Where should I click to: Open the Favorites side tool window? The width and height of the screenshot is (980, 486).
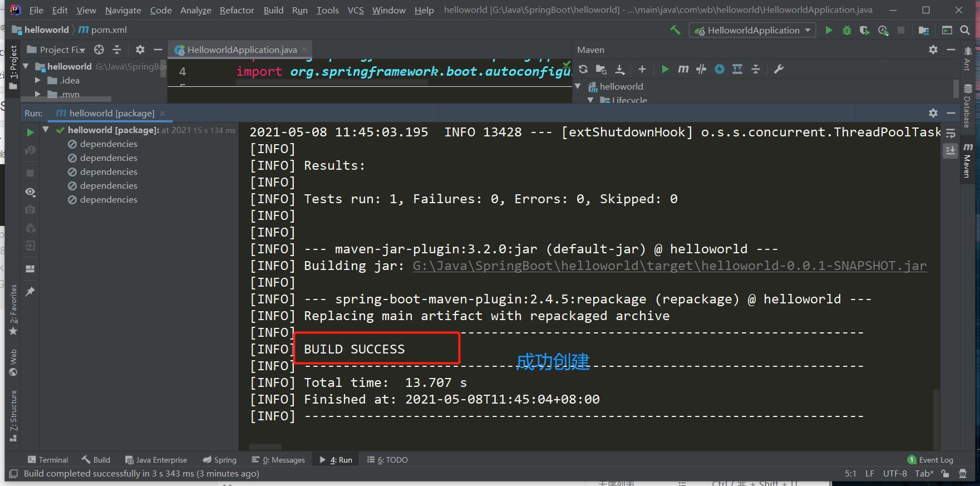13,310
